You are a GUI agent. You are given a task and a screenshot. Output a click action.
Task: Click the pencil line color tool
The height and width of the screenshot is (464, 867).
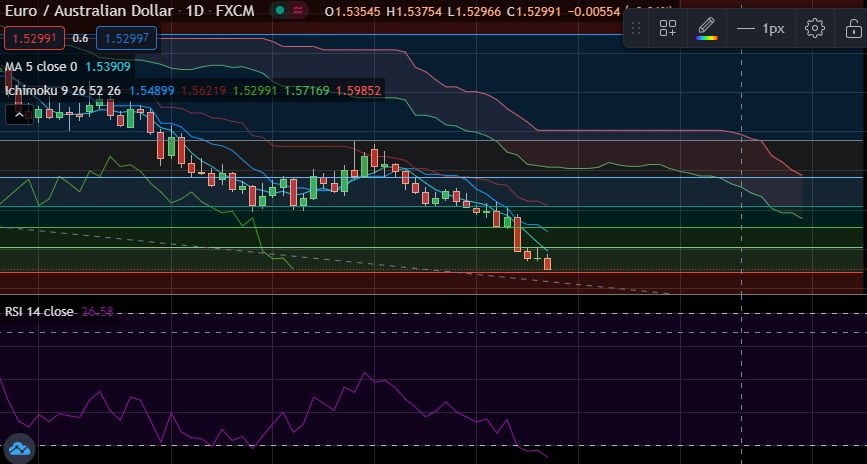click(x=707, y=25)
